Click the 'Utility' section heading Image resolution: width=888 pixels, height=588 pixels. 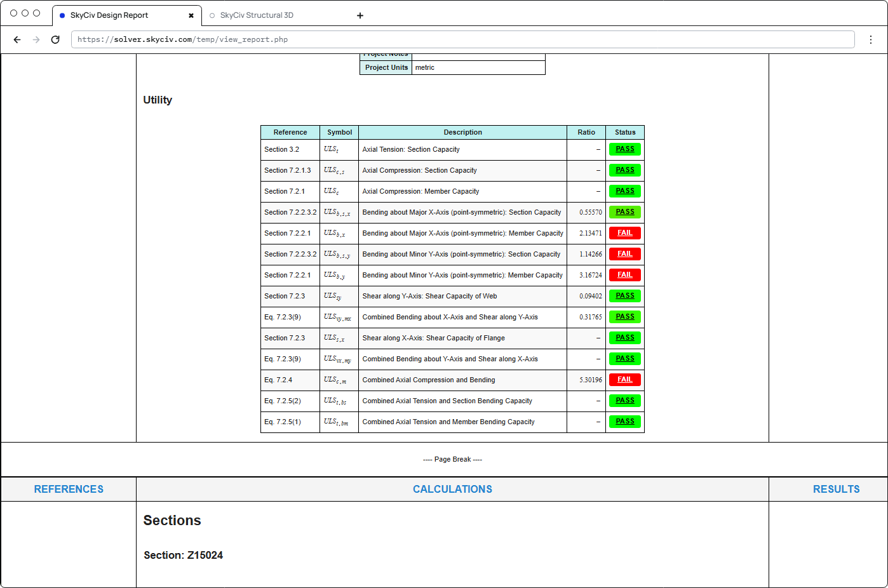[158, 100]
